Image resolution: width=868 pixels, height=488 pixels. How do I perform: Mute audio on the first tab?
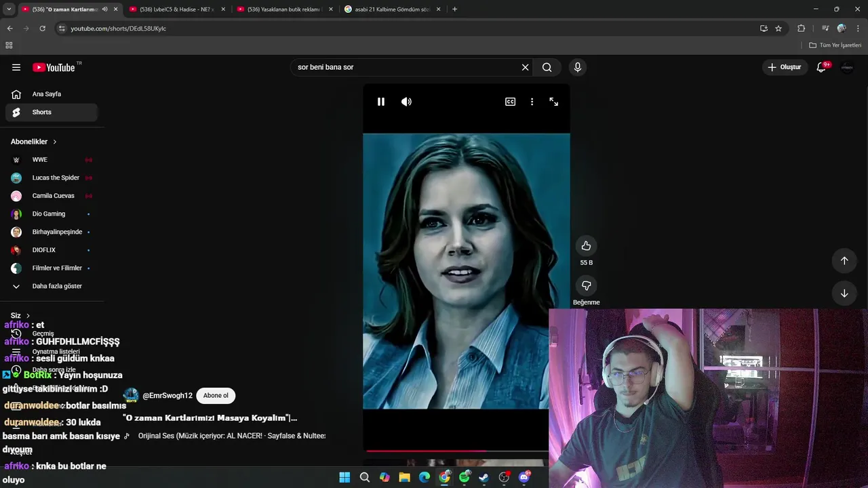104,9
